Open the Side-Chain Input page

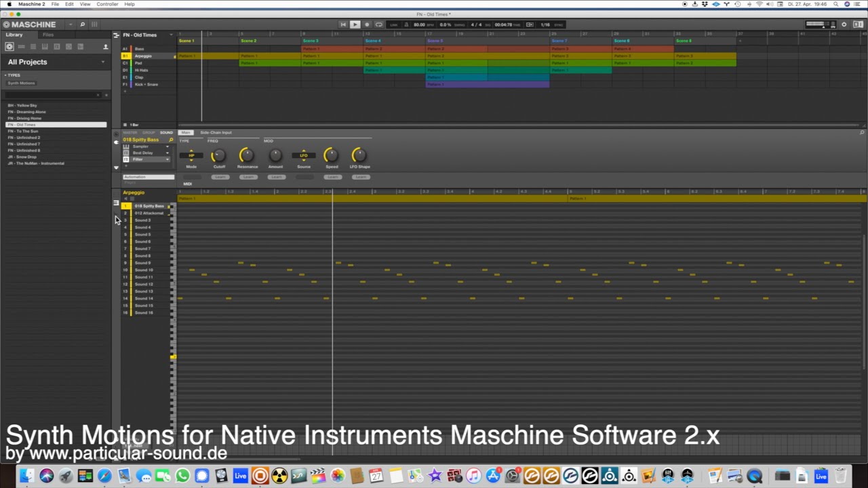coord(216,132)
